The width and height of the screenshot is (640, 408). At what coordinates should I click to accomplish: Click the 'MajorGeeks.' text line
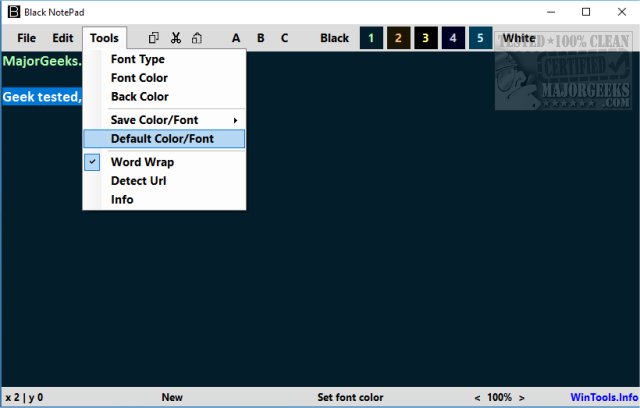(42, 61)
